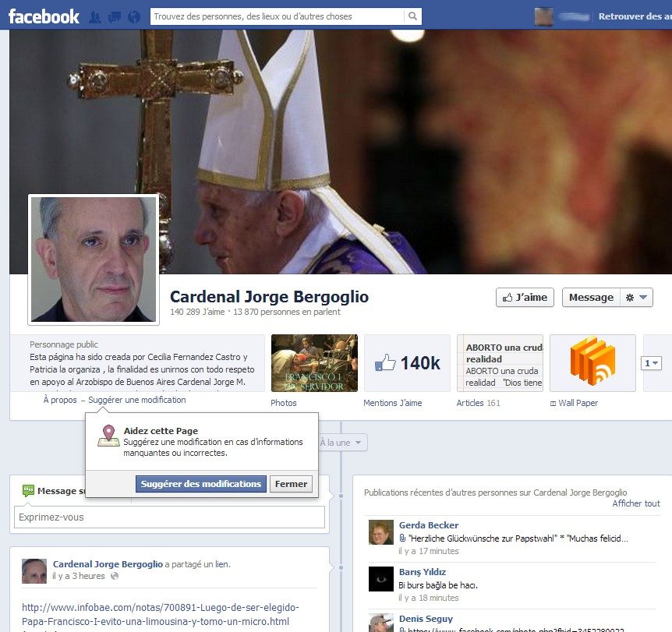The height and width of the screenshot is (632, 672).
Task: Click the 140k Mentions J'aime tile
Action: coord(407,363)
